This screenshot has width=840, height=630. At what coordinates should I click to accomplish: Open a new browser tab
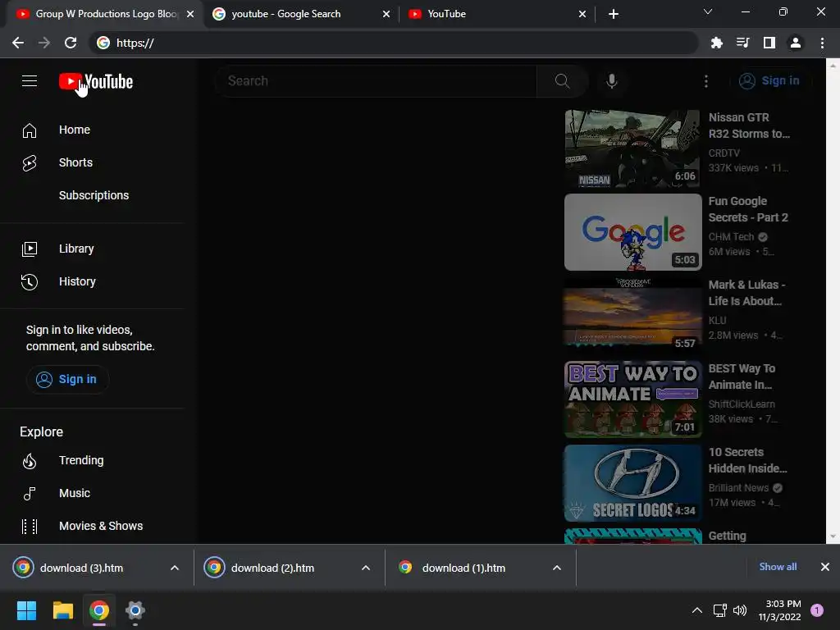[x=614, y=14]
